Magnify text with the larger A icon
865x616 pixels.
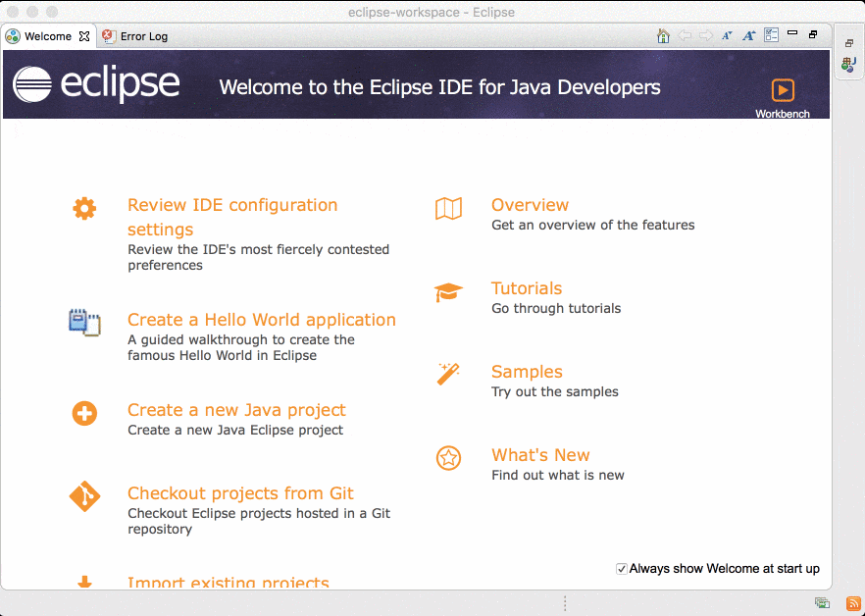point(748,36)
